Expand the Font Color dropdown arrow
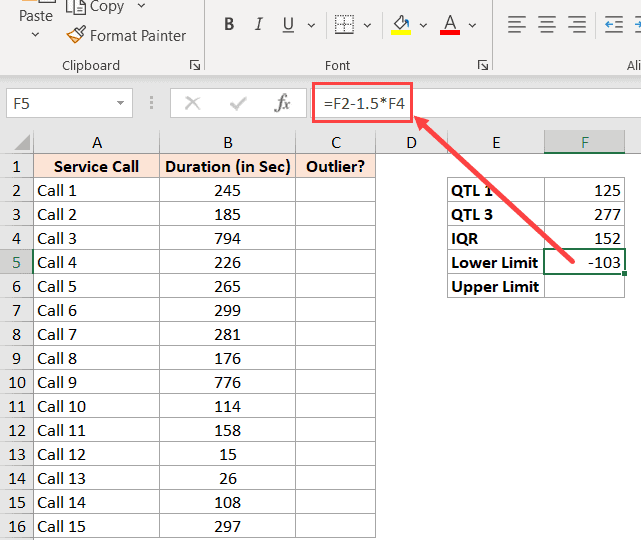The width and height of the screenshot is (641, 540). pos(473,25)
